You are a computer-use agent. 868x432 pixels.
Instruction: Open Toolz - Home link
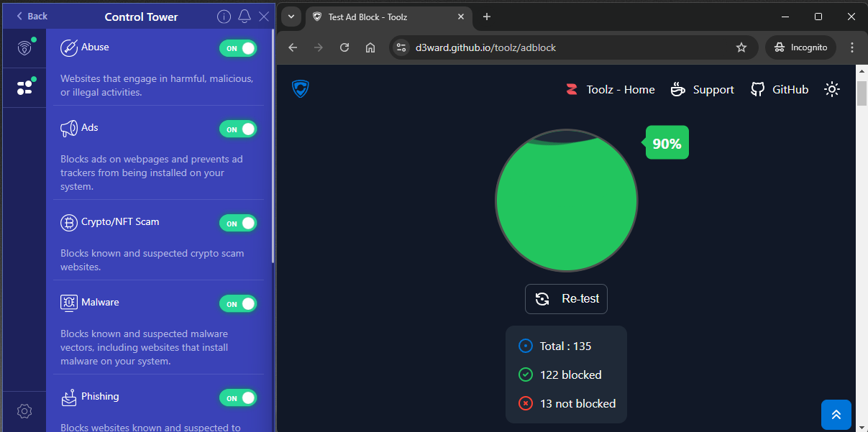610,90
